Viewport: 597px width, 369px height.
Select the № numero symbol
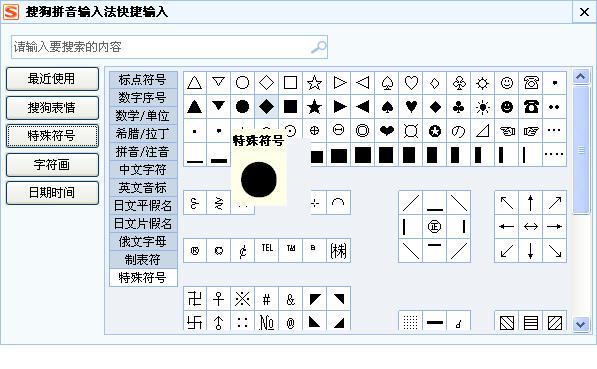tap(267, 323)
